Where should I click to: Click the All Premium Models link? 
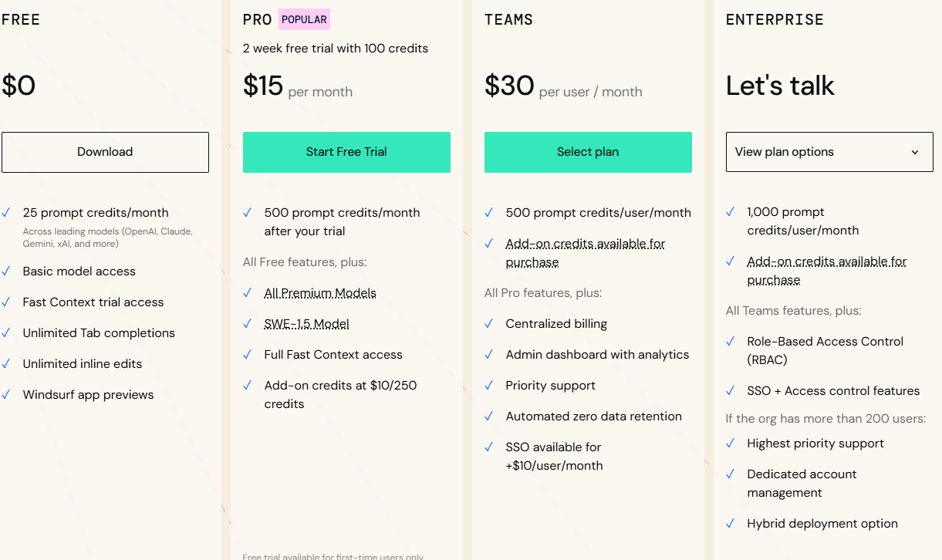tap(320, 293)
